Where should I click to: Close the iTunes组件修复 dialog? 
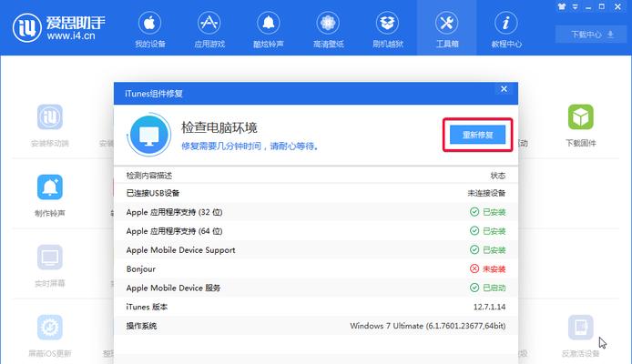(x=504, y=89)
